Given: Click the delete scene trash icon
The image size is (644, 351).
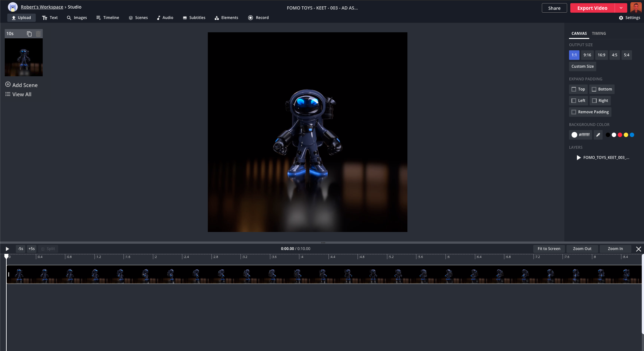Looking at the screenshot, I should (x=38, y=34).
